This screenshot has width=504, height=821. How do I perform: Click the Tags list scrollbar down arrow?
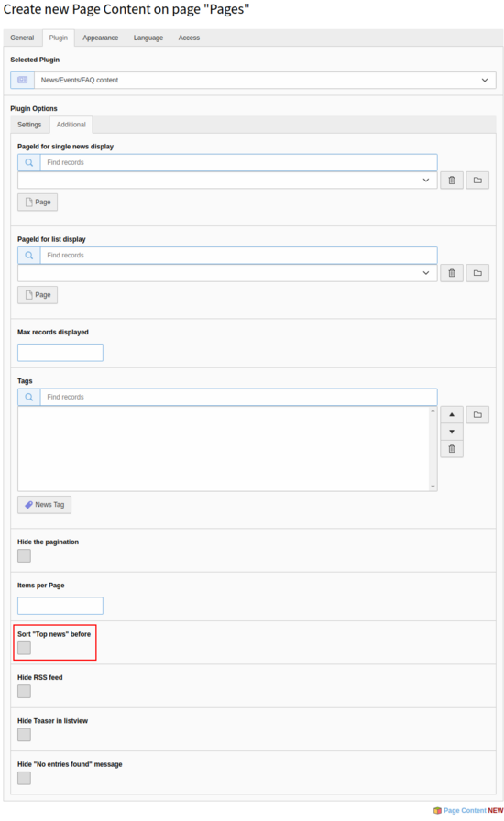[433, 487]
